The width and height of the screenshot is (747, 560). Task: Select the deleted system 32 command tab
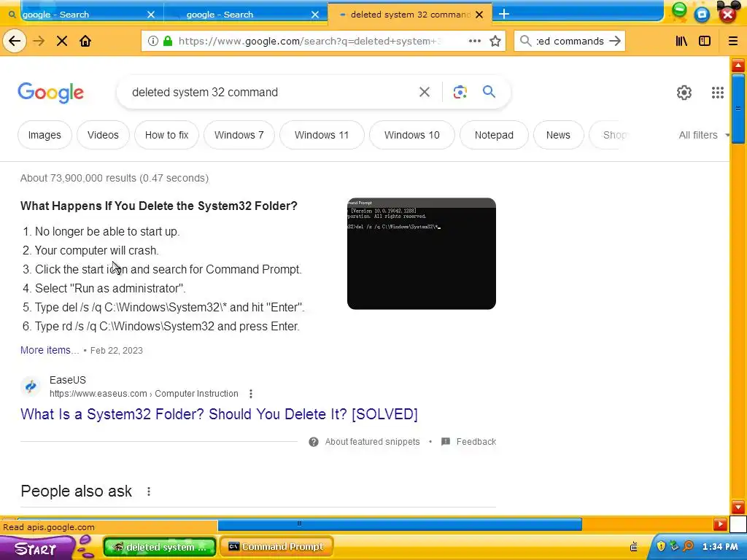coord(410,15)
